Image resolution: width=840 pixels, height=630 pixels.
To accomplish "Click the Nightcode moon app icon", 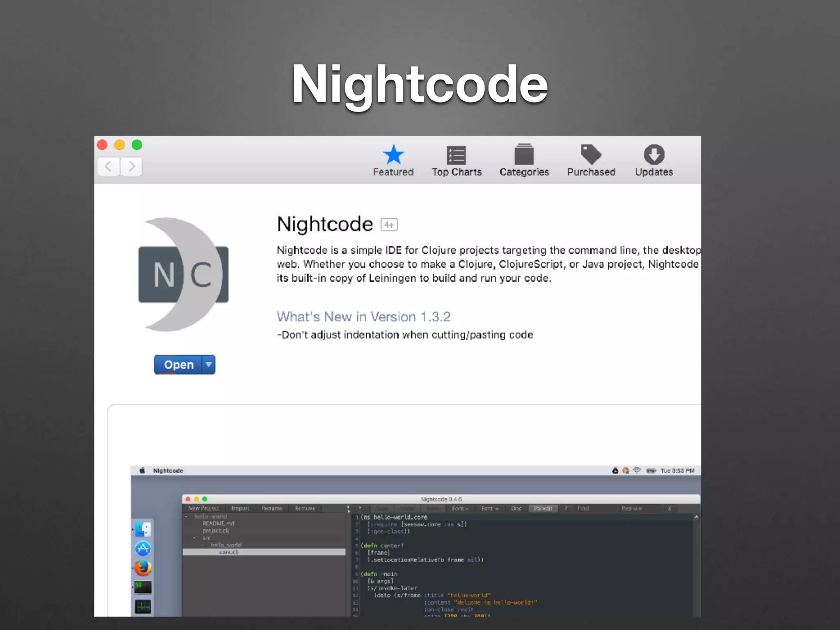I will 183,274.
